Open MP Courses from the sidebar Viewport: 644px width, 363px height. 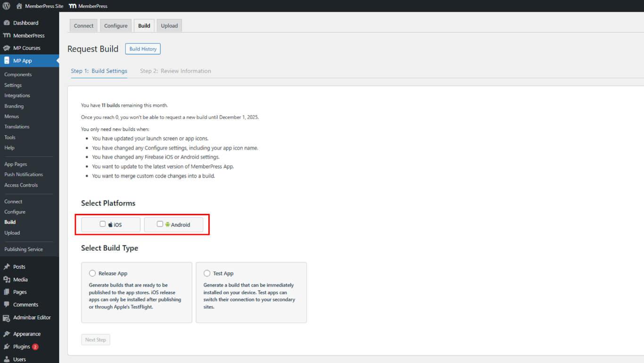[26, 48]
